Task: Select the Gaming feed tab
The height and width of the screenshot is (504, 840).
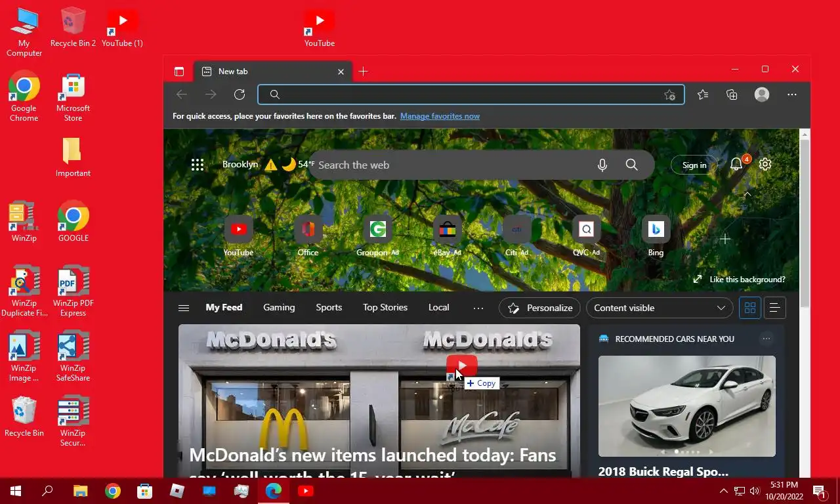Action: pyautogui.click(x=279, y=307)
